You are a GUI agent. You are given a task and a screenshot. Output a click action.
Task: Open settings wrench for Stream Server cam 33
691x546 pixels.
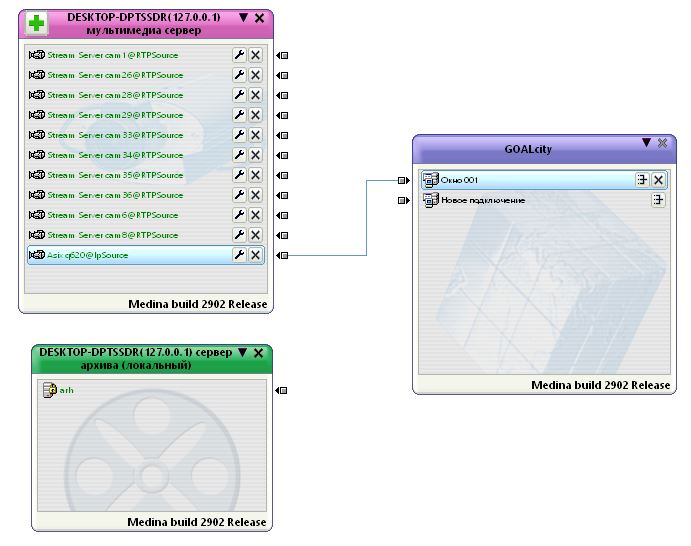click(x=239, y=135)
